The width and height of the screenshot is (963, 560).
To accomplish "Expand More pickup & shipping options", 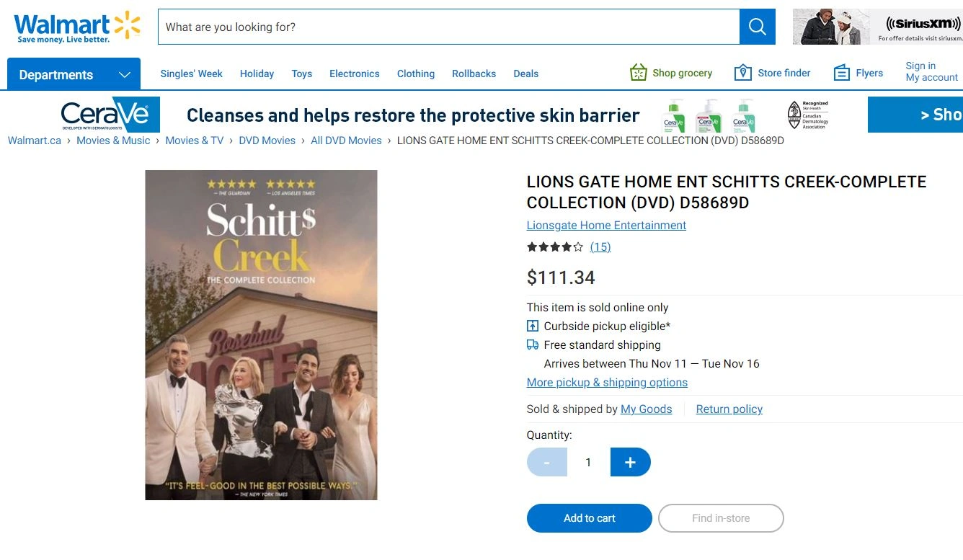I will 607,383.
